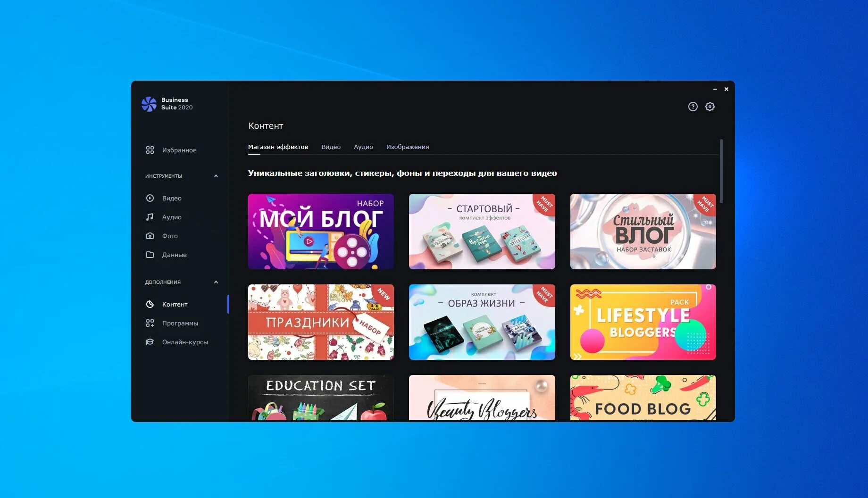
Task: Open the Стартовый комплект эффектов pack
Action: pos(482,232)
